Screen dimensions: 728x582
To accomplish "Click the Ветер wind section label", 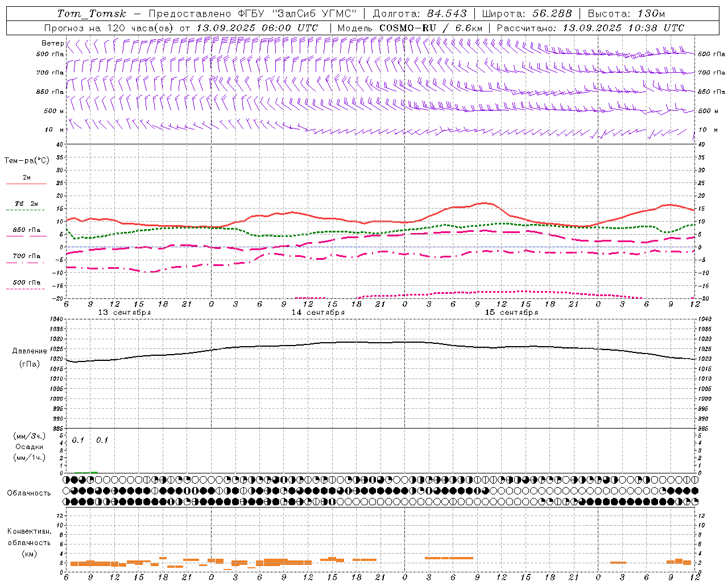I will click(x=53, y=43).
